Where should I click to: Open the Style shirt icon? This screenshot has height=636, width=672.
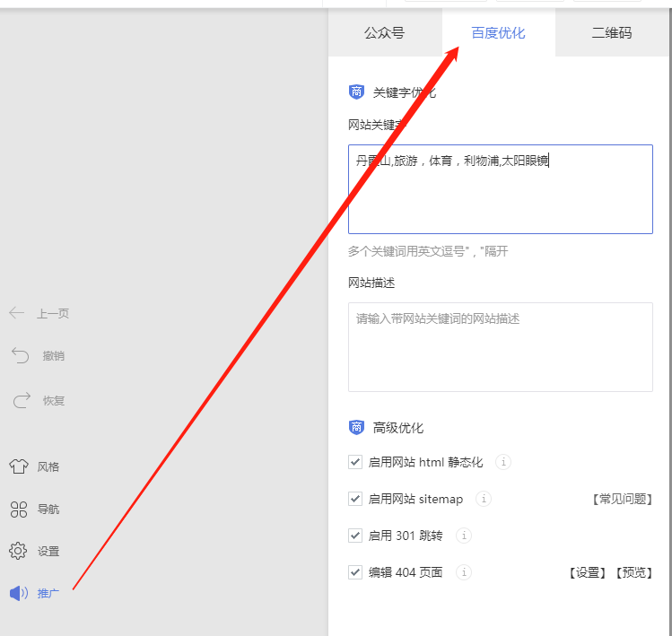pyautogui.click(x=19, y=466)
